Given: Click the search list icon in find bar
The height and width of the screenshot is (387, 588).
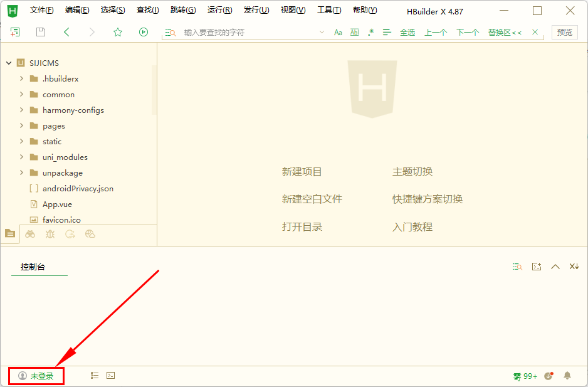Looking at the screenshot, I should 171,33.
